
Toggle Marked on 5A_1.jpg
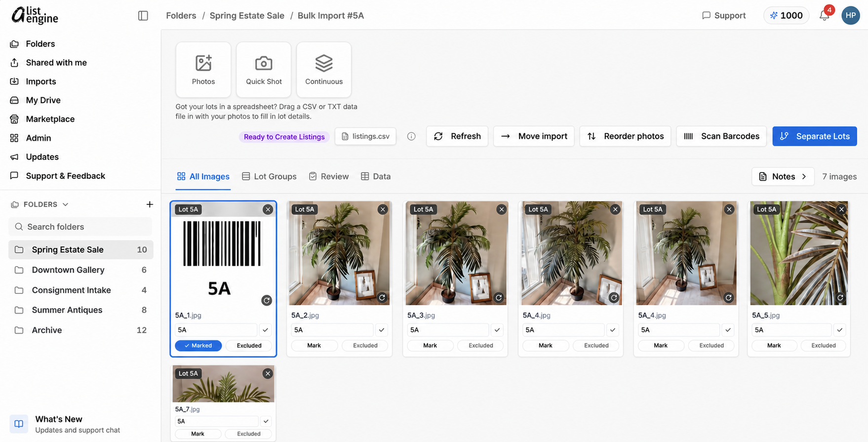[x=198, y=346]
